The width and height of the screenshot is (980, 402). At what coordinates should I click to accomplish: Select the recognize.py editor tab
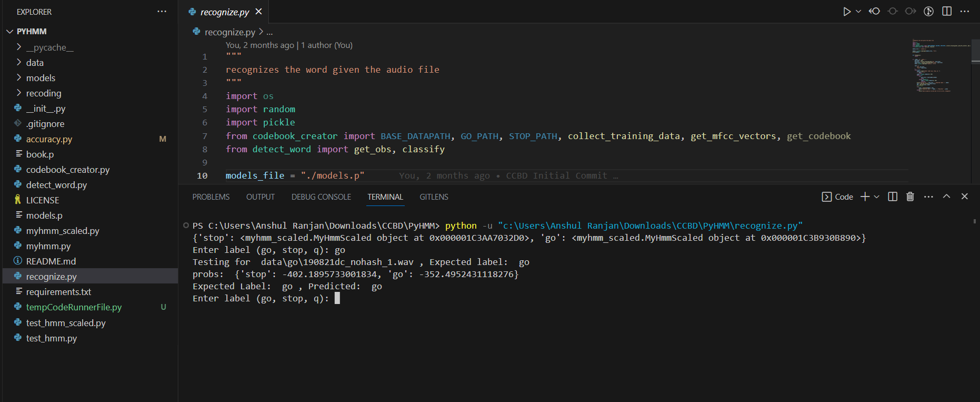[225, 12]
